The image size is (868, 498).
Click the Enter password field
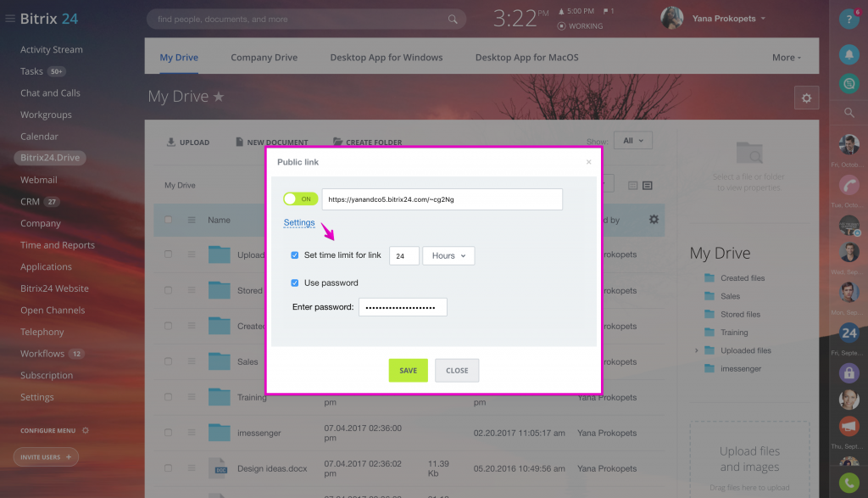403,307
